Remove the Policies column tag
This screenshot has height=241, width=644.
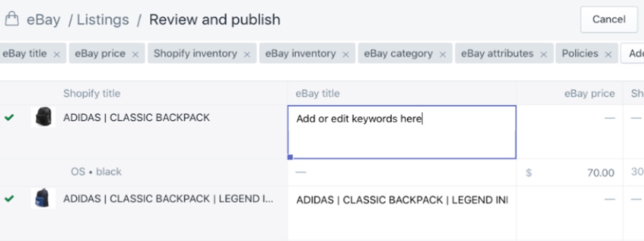tap(608, 54)
